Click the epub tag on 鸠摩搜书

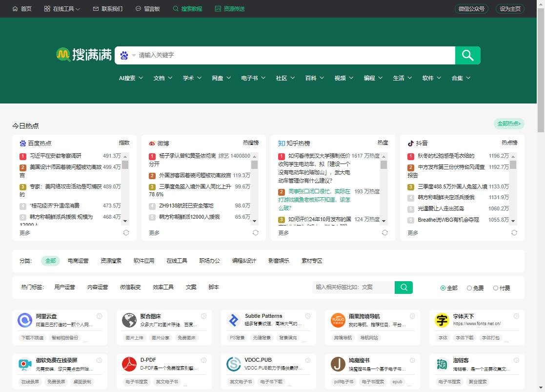coord(397,382)
